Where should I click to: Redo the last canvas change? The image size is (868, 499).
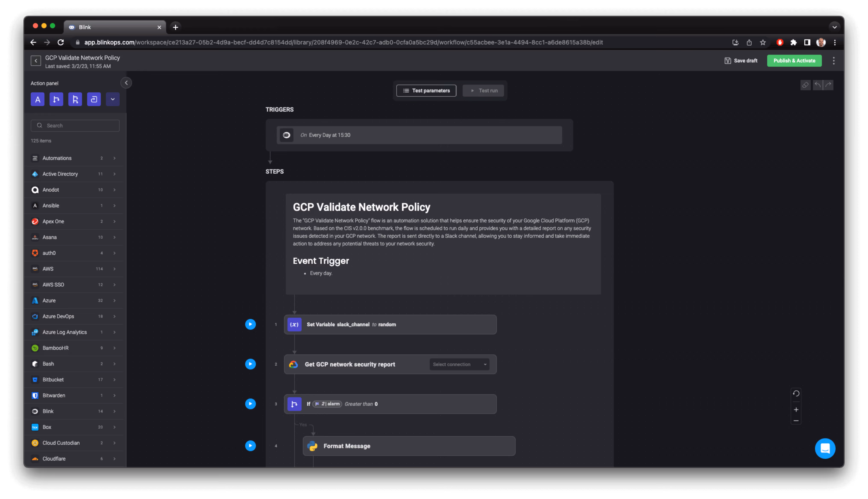pyautogui.click(x=829, y=85)
